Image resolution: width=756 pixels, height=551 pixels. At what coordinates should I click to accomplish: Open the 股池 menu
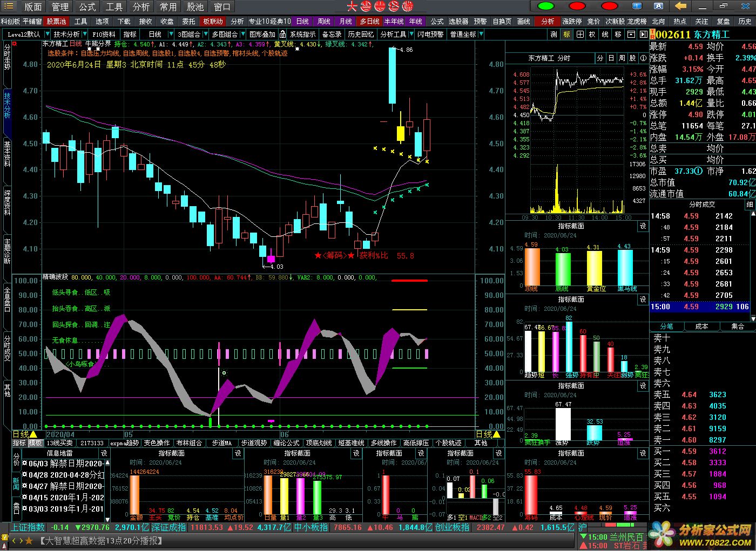(195, 6)
